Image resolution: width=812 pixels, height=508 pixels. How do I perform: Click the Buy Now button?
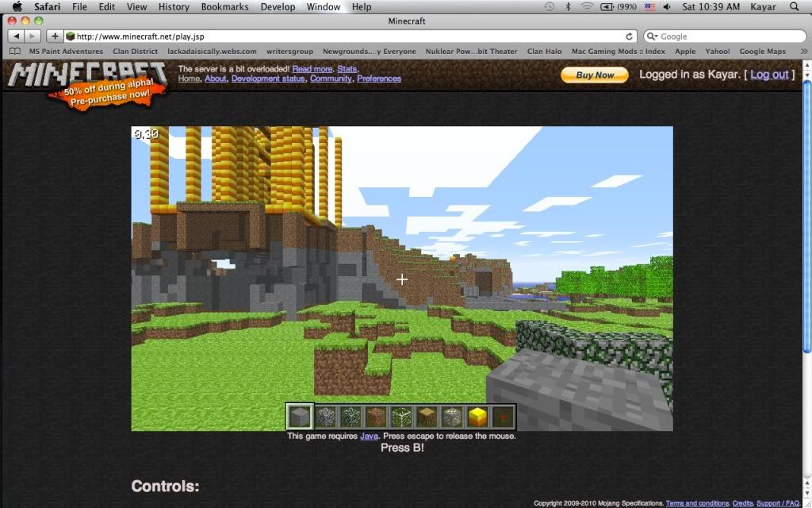tap(595, 75)
